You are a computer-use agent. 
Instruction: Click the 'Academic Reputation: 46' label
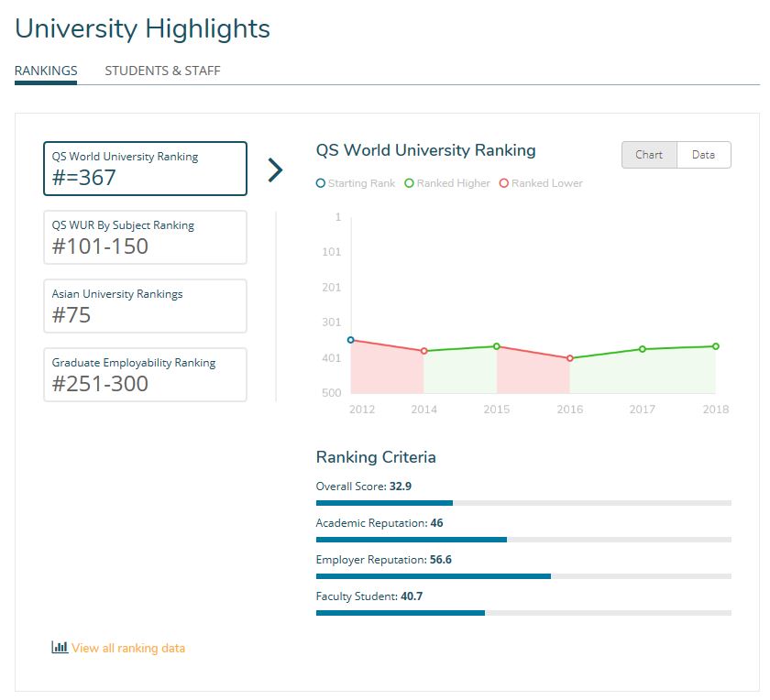click(379, 523)
